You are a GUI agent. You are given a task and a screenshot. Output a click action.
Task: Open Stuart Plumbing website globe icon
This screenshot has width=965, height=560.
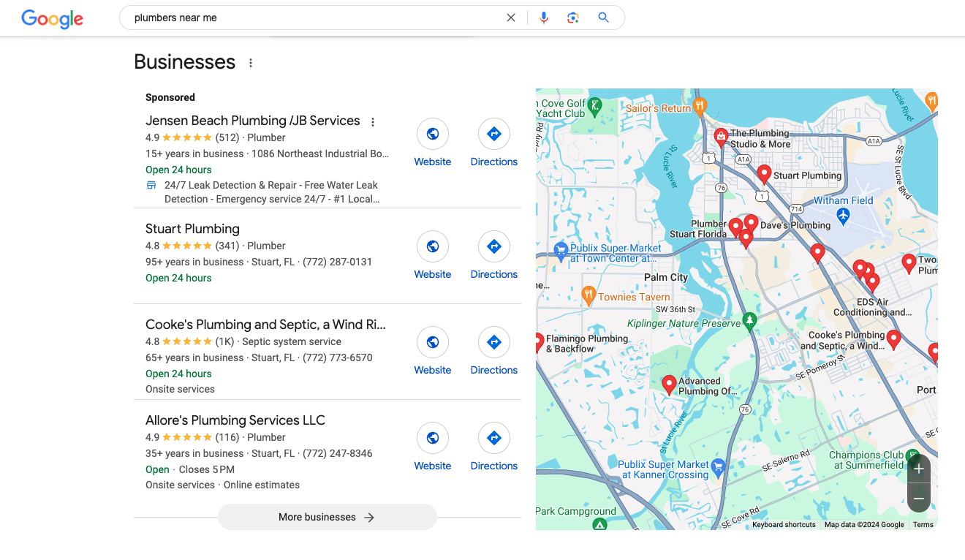pos(433,246)
